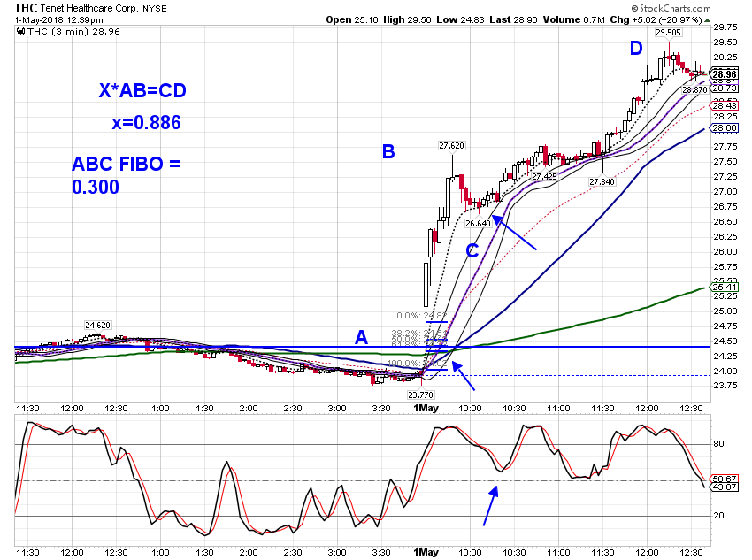Select the 1-May-2018 12:39pm timestamp
Screen dimensions: 752x560
tap(58, 20)
